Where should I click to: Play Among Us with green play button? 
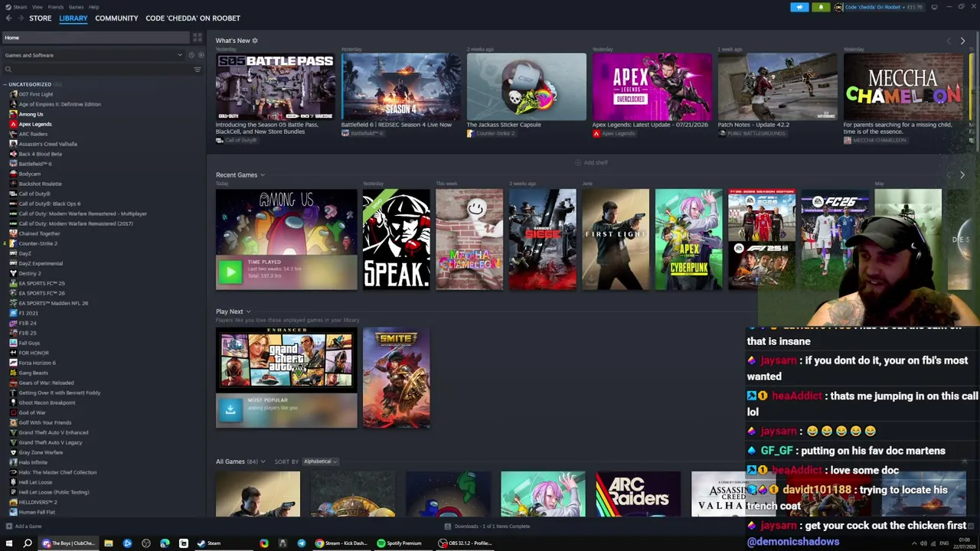point(230,272)
